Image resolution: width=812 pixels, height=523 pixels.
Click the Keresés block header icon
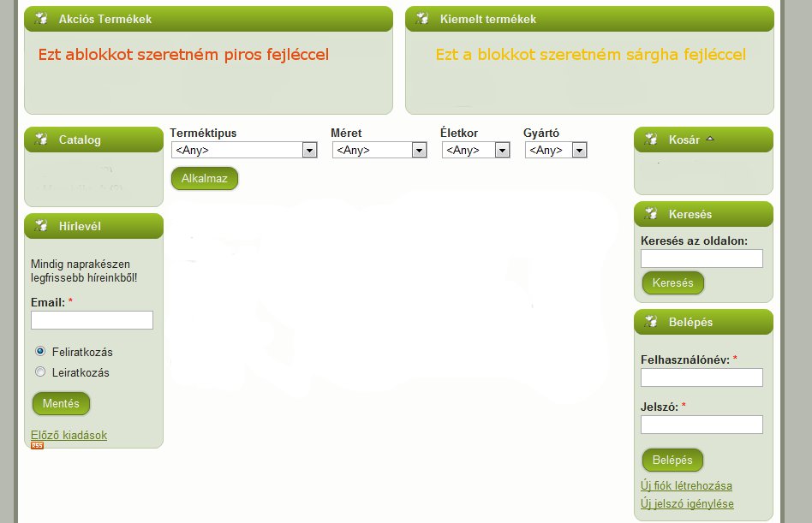pos(650,214)
